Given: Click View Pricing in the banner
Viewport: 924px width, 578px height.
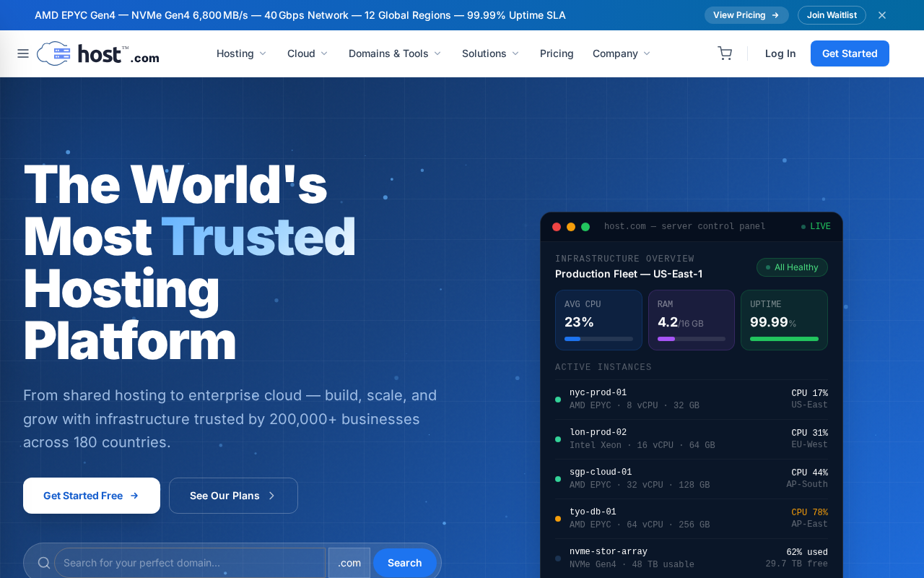Looking at the screenshot, I should (x=746, y=15).
